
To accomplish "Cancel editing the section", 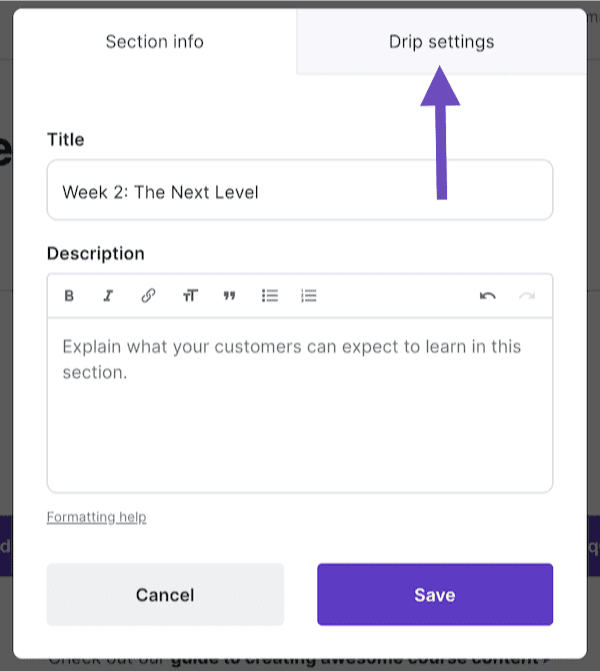I will click(x=165, y=594).
